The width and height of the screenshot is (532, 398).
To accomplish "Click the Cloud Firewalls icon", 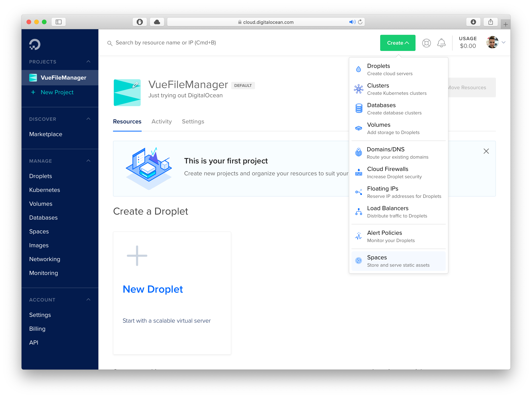I will click(x=358, y=172).
